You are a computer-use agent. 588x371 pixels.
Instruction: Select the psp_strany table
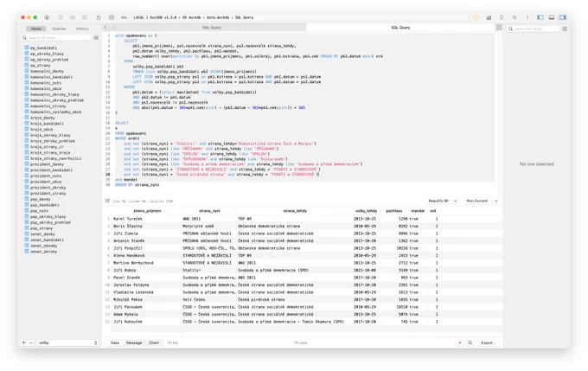pyautogui.click(x=42, y=228)
